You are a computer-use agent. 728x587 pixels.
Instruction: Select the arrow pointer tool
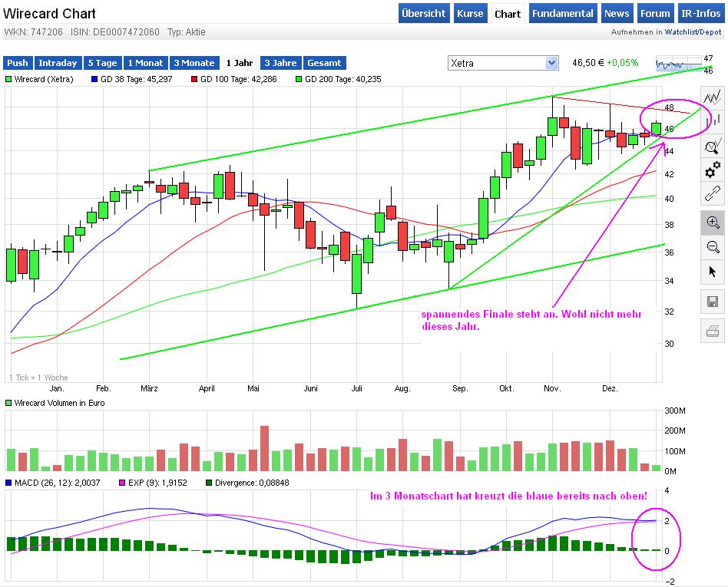pos(713,272)
